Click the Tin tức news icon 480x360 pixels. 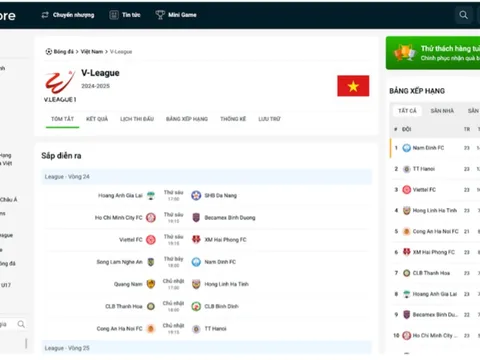tap(114, 15)
